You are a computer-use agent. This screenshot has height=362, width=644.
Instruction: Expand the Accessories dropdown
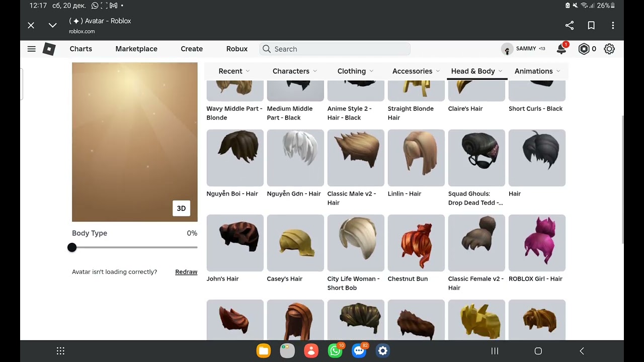point(416,71)
